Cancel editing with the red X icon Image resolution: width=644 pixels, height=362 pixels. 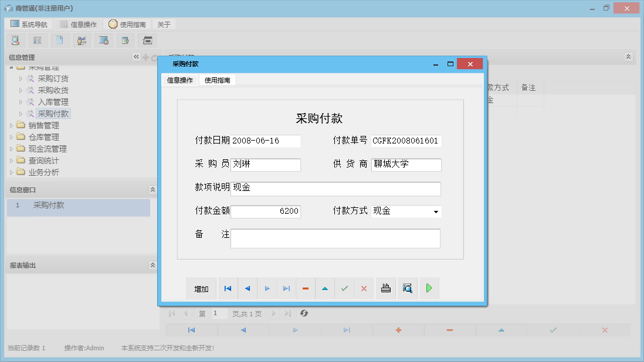pyautogui.click(x=364, y=288)
